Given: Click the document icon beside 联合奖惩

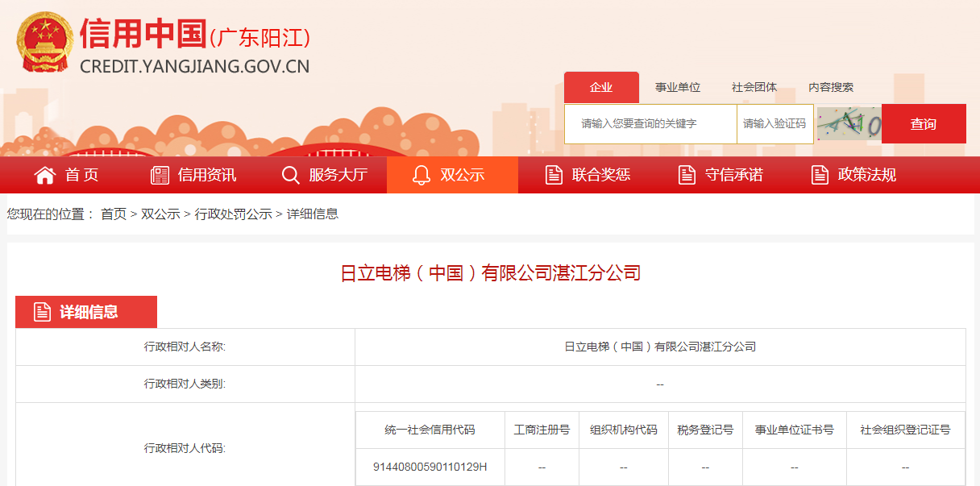Looking at the screenshot, I should (554, 175).
